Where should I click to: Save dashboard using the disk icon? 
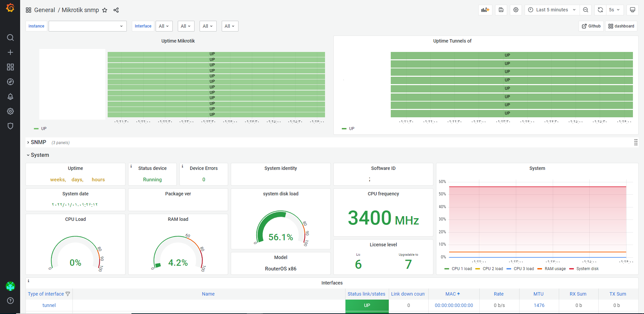[x=501, y=10]
